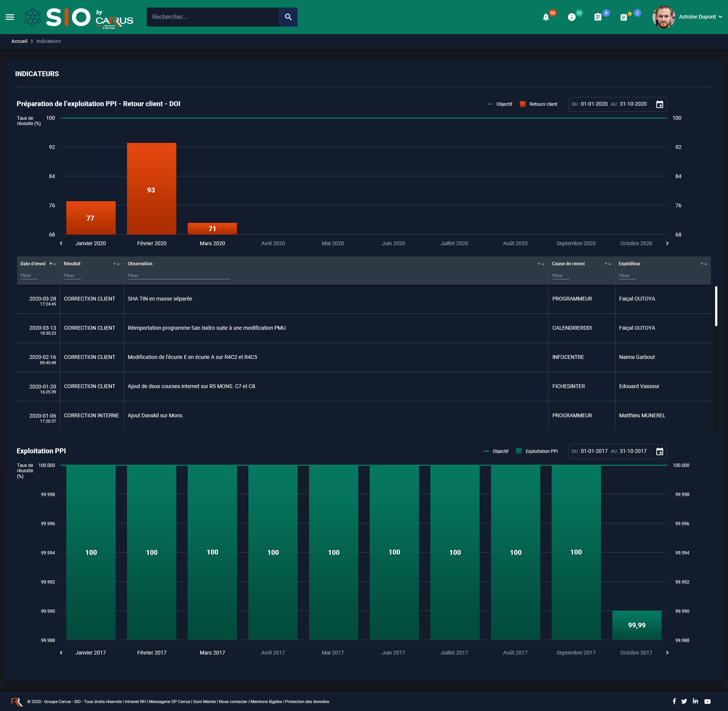
Task: Select the Février 2020 month label
Action: click(152, 243)
